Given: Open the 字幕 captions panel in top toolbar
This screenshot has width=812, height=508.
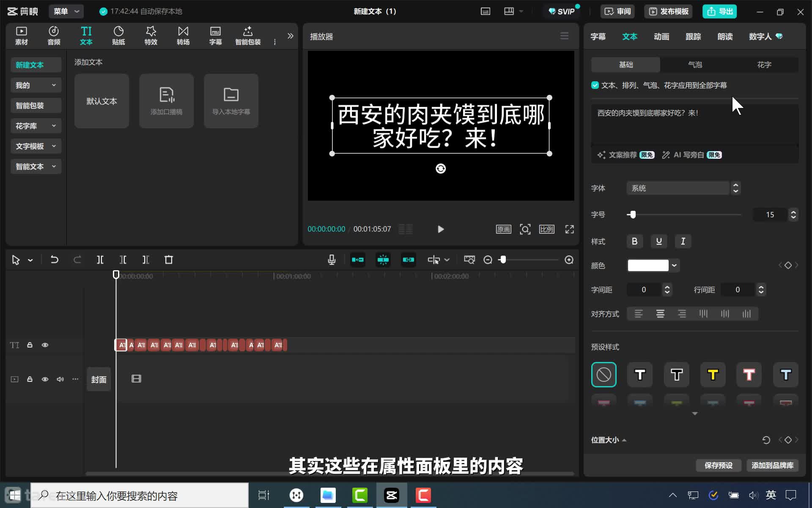Looking at the screenshot, I should (x=215, y=36).
